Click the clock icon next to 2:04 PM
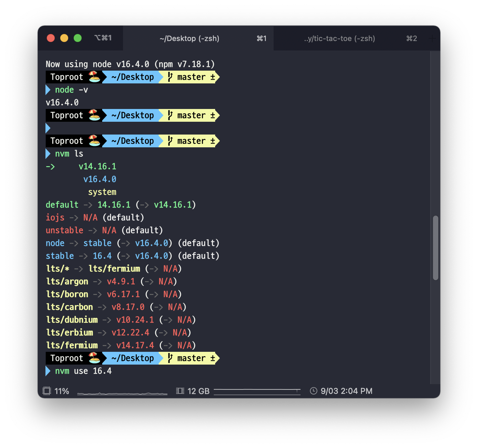 point(313,391)
